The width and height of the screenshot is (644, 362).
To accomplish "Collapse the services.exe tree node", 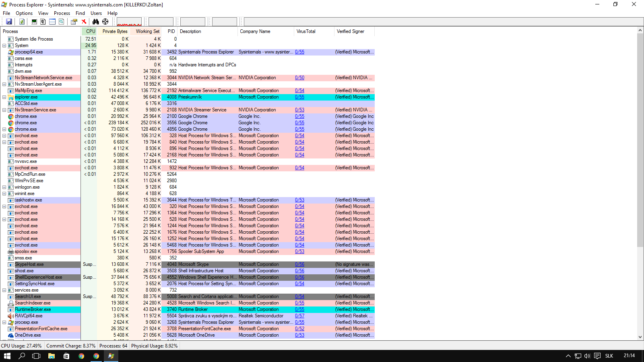I will [x=4, y=290].
